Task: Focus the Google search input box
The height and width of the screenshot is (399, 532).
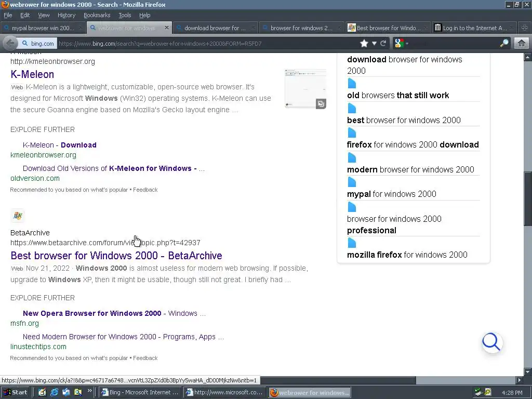Action: click(453, 44)
